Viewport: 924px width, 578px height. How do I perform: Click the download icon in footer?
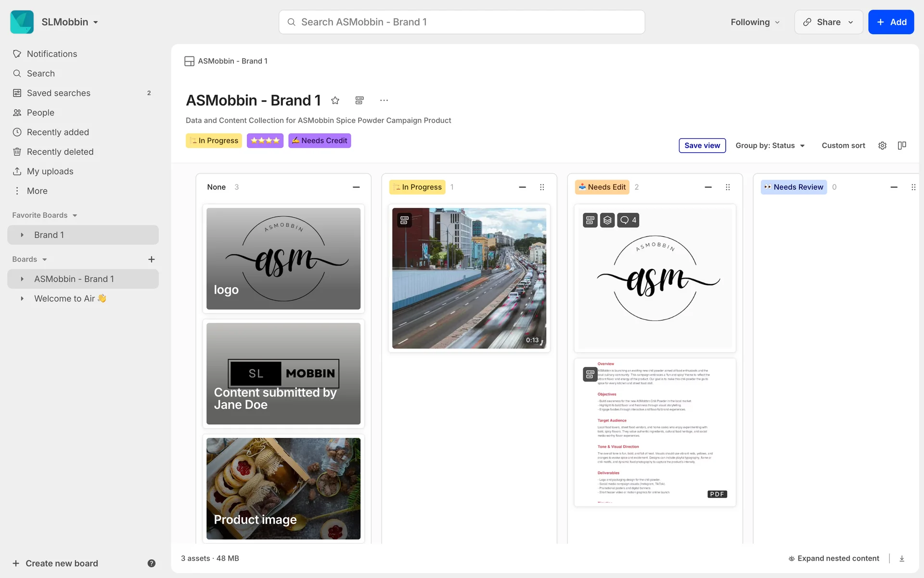902,558
